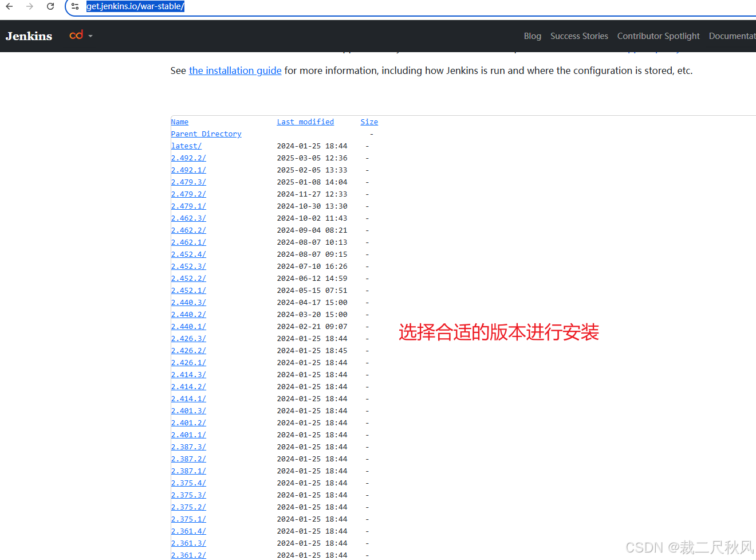Screen dimensions: 756x560
Task: Open the installation guide link
Action: tap(235, 71)
